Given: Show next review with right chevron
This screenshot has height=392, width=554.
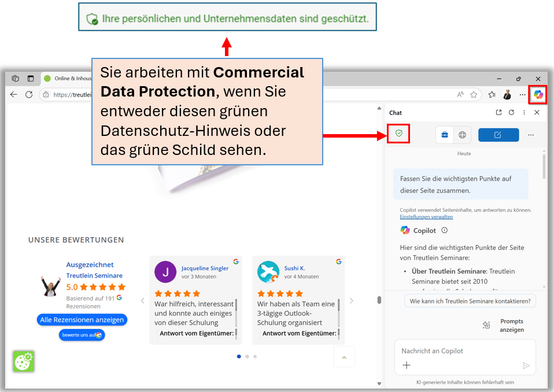Looking at the screenshot, I should point(351,301).
